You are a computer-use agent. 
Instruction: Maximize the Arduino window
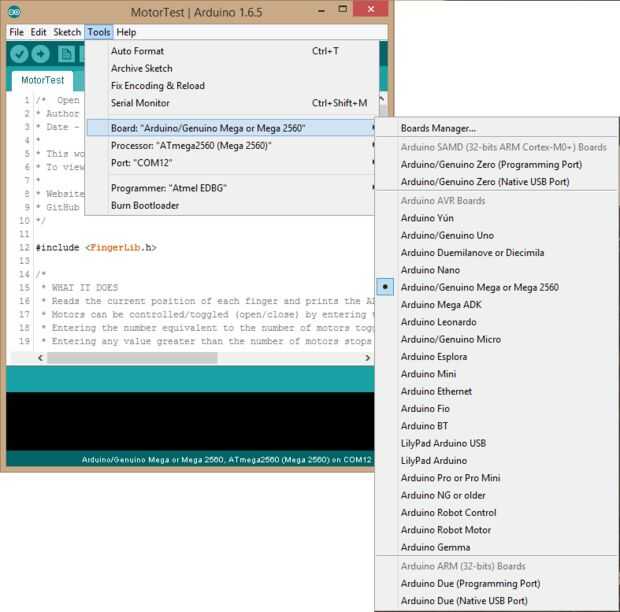tap(343, 9)
